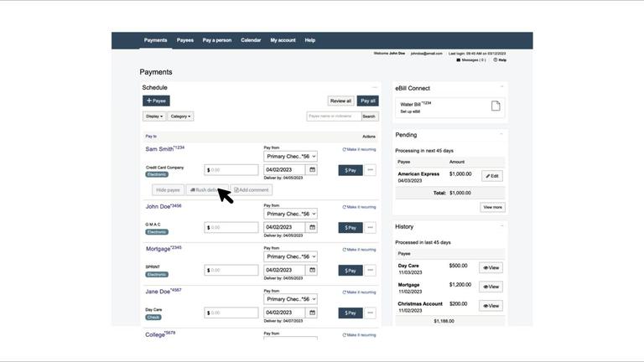Click the Messages envelope icon
644x362 pixels.
pos(459,60)
